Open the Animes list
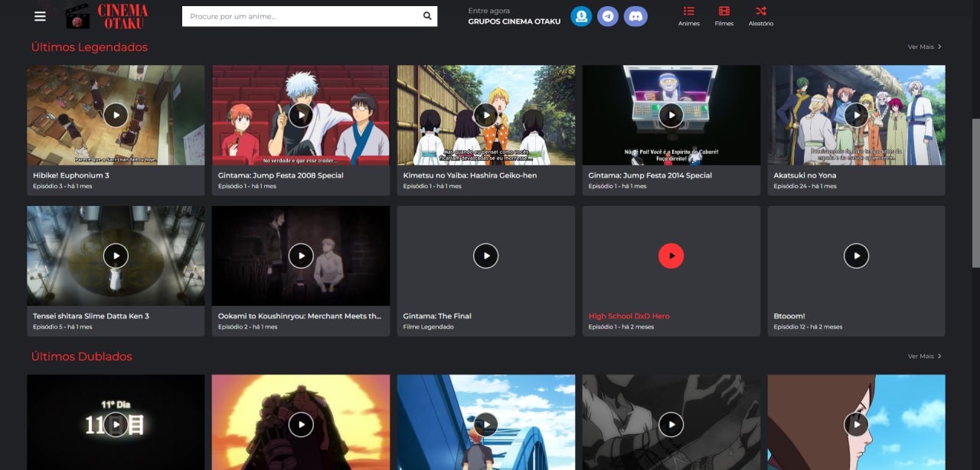 [689, 16]
